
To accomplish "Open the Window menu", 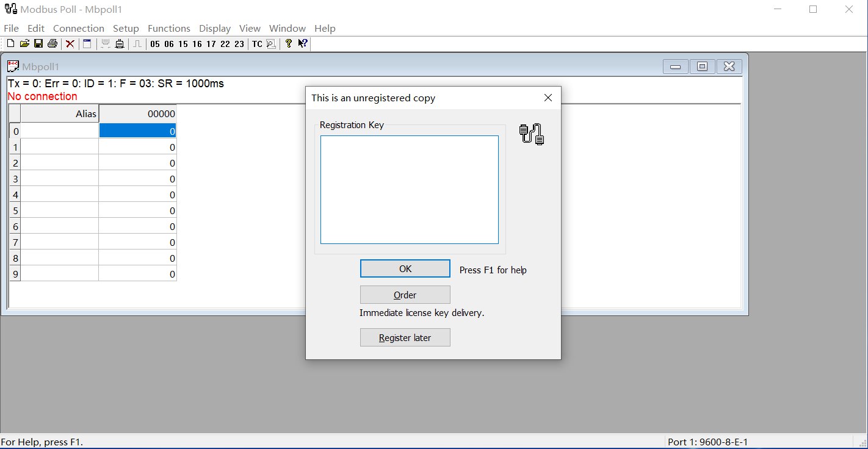I will (288, 28).
